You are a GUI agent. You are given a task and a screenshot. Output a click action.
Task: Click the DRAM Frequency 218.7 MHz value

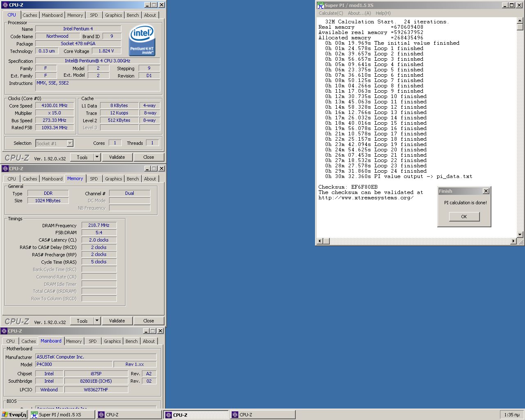point(99,225)
